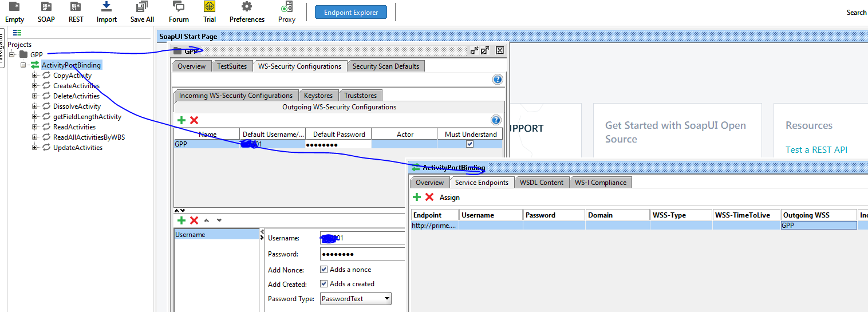868x312 pixels.
Task: Click in the Password input field
Action: coord(362,254)
